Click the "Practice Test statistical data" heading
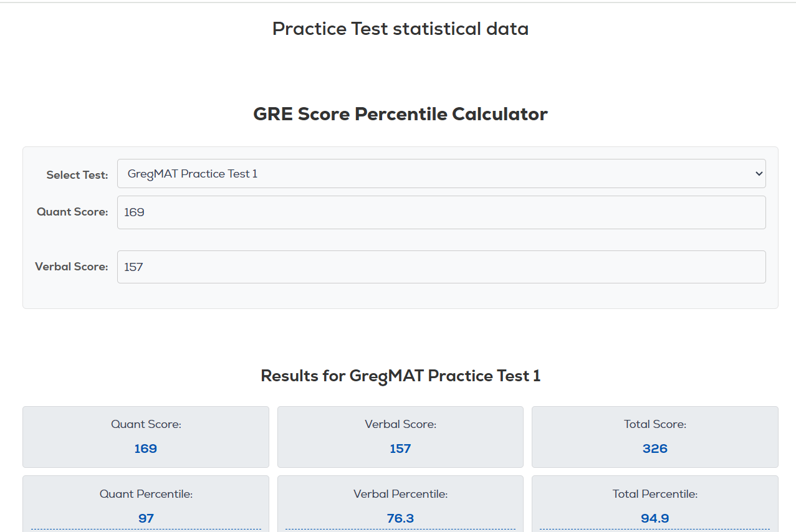The height and width of the screenshot is (532, 796). click(x=400, y=29)
